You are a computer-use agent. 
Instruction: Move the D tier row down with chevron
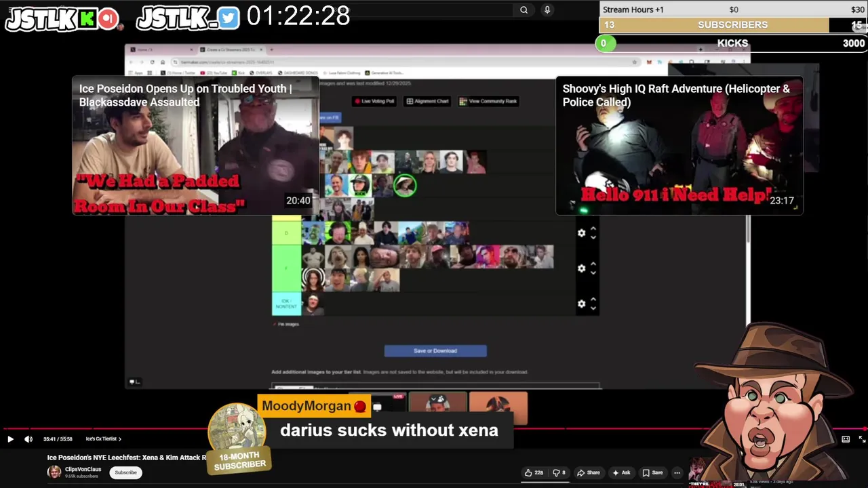point(593,237)
